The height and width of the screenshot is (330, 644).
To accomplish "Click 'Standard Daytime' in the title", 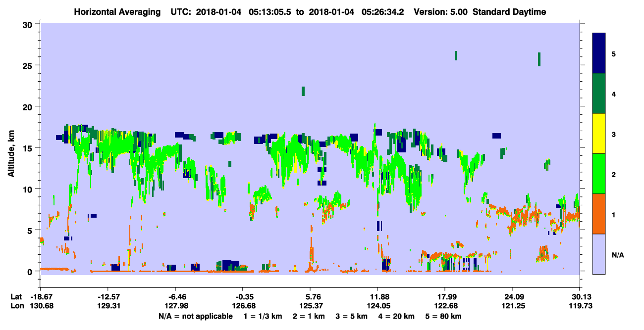I will pyautogui.click(x=509, y=12).
